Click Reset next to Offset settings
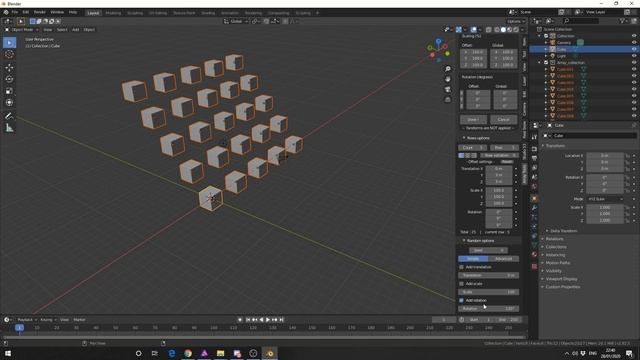This screenshot has height=360, width=640. click(507, 162)
